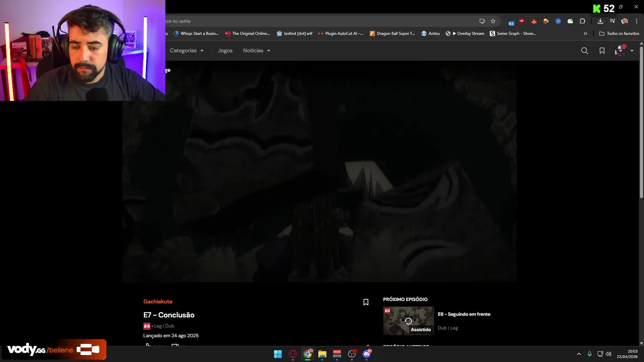This screenshot has width=644, height=362.
Task: Click the microphone tray icon
Action: pyautogui.click(x=590, y=354)
